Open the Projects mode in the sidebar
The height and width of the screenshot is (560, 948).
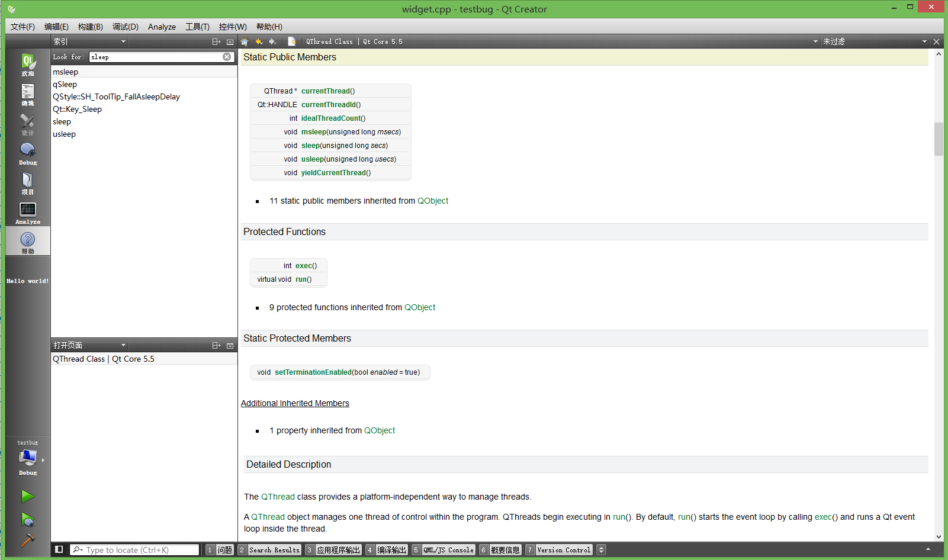[x=28, y=182]
